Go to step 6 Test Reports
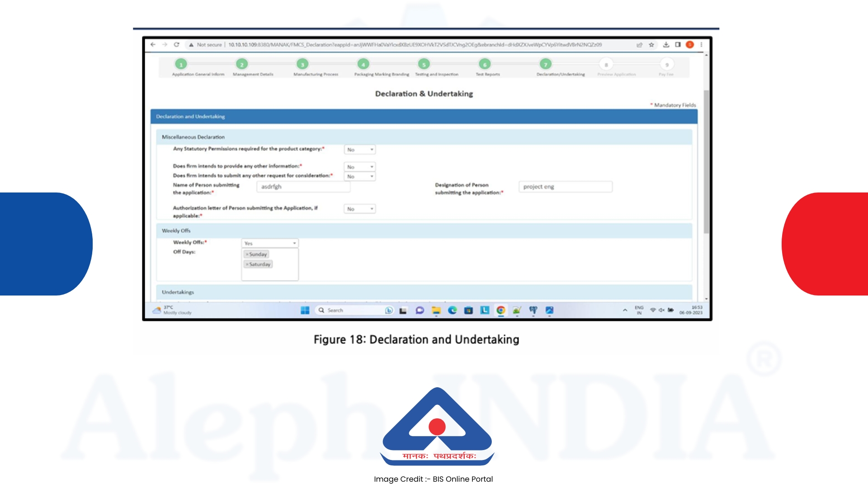This screenshot has width=868, height=488. (485, 64)
